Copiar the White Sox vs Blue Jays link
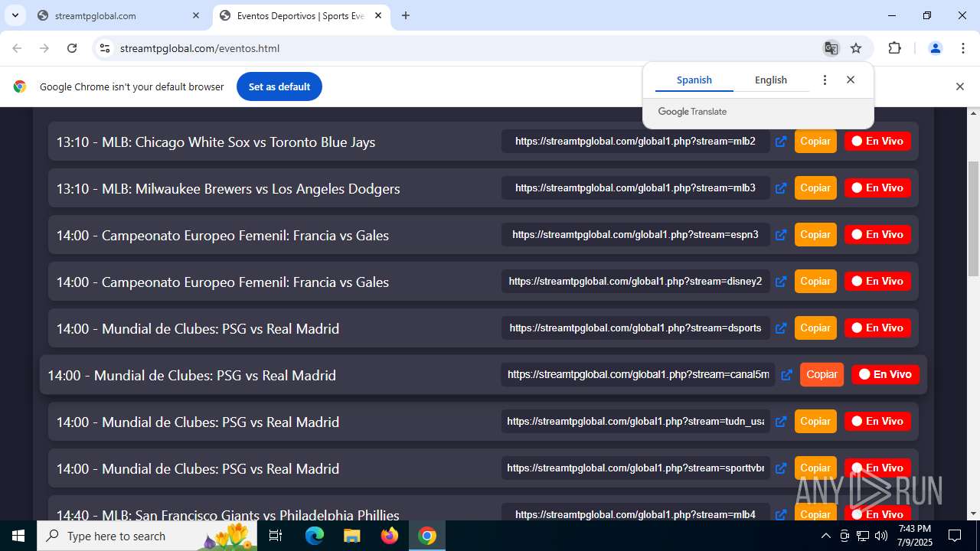This screenshot has width=980, height=551. coord(815,142)
